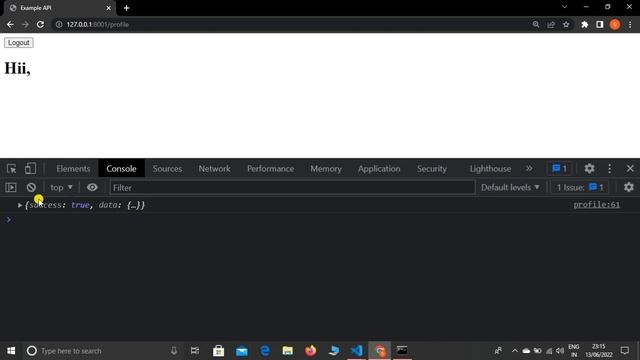Open the profile:61 source link
Viewport: 640px width, 360px height.
pos(596,204)
